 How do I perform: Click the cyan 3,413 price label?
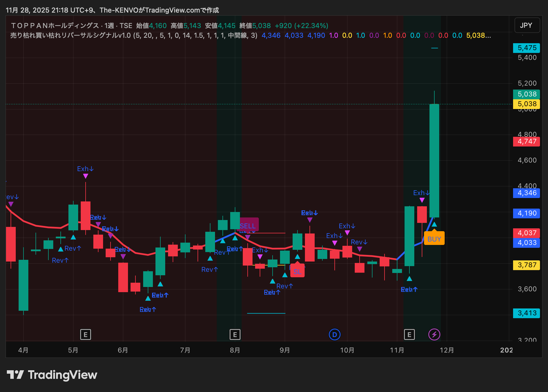tap(527, 313)
